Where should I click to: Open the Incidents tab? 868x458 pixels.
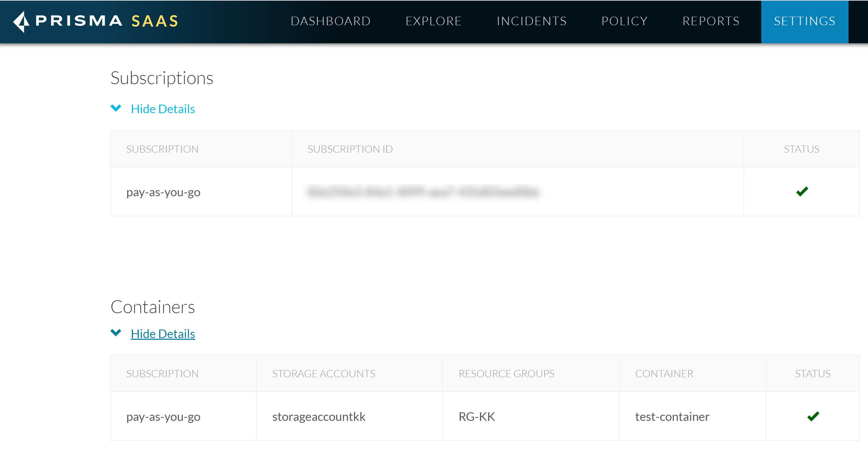[x=531, y=21]
